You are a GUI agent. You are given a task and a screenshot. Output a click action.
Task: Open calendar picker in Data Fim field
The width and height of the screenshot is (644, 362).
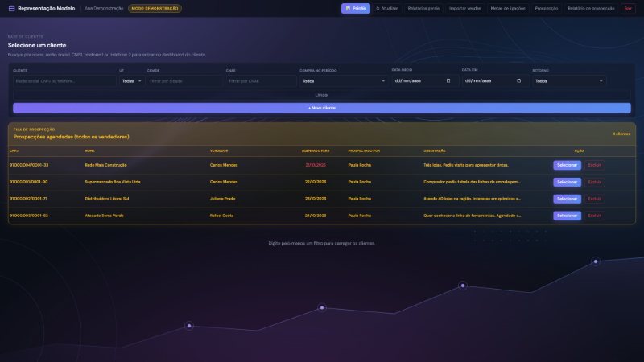coord(518,81)
